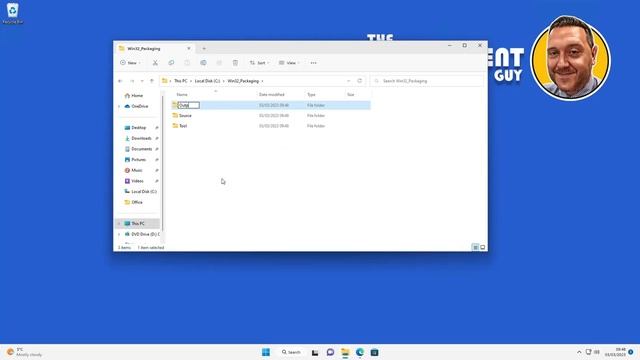
Task: Go forward with the right arrow button
Action: coord(132,81)
